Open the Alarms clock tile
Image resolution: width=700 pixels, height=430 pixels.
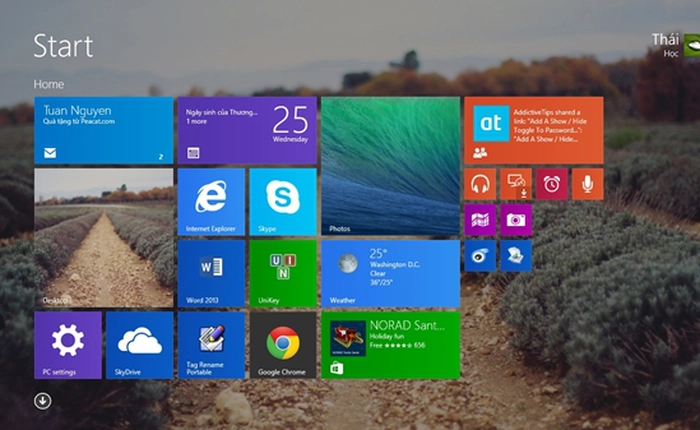(552, 184)
